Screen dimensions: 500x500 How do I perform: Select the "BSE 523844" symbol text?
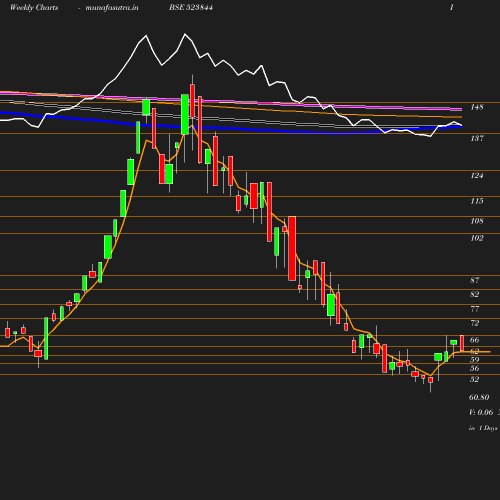tap(191, 7)
